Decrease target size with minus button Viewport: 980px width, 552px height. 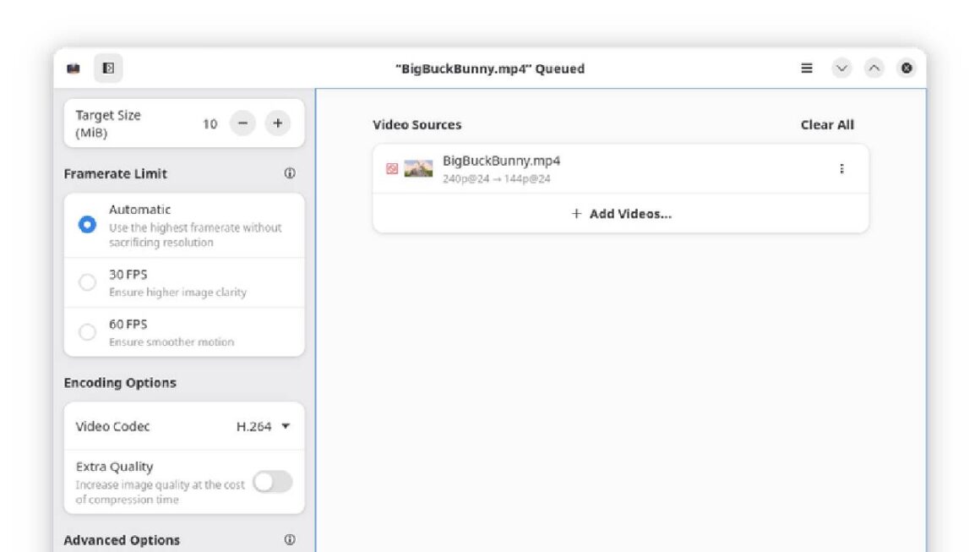(242, 123)
